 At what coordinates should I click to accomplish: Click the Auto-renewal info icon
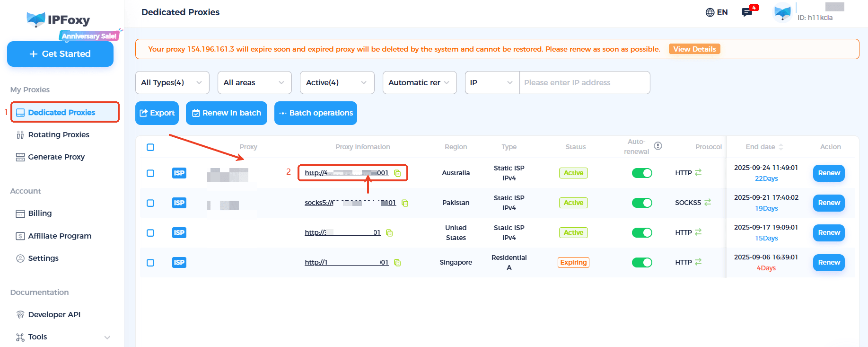pos(658,146)
